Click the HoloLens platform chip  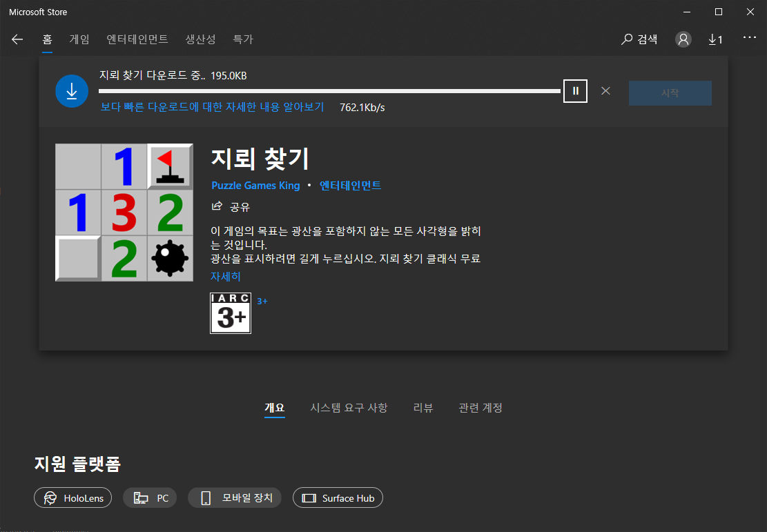click(73, 497)
